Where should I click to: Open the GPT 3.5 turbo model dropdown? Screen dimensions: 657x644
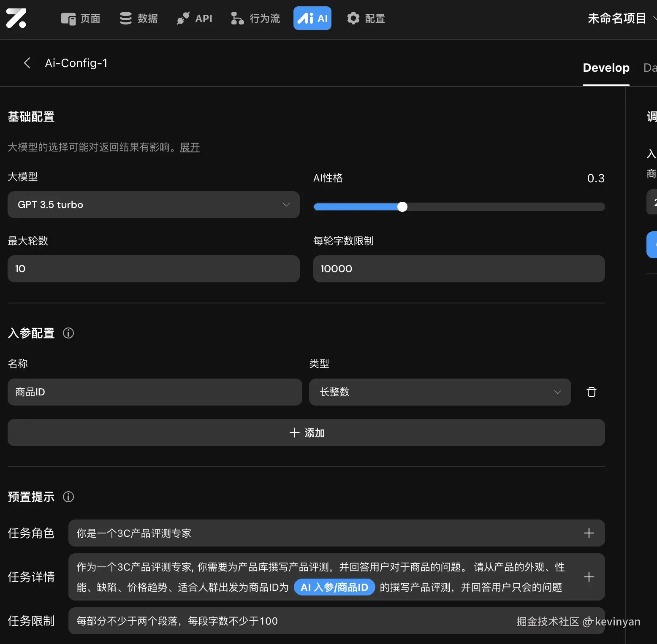click(154, 205)
